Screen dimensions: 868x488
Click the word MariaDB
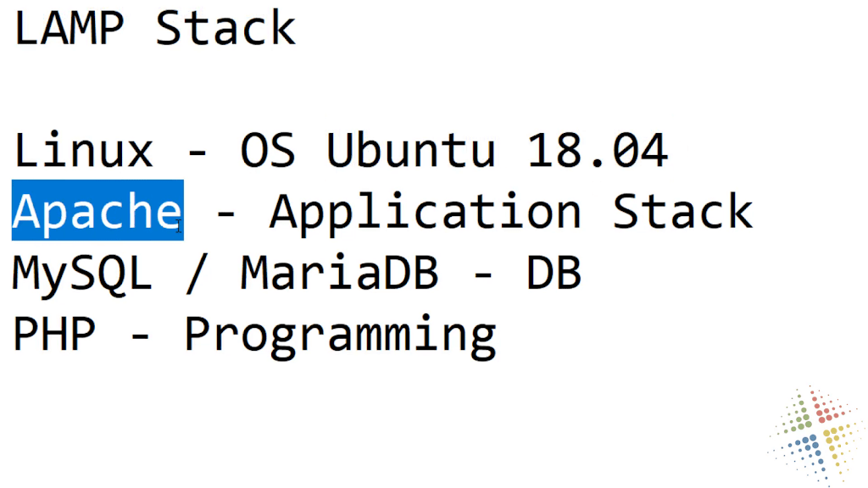[x=340, y=272]
